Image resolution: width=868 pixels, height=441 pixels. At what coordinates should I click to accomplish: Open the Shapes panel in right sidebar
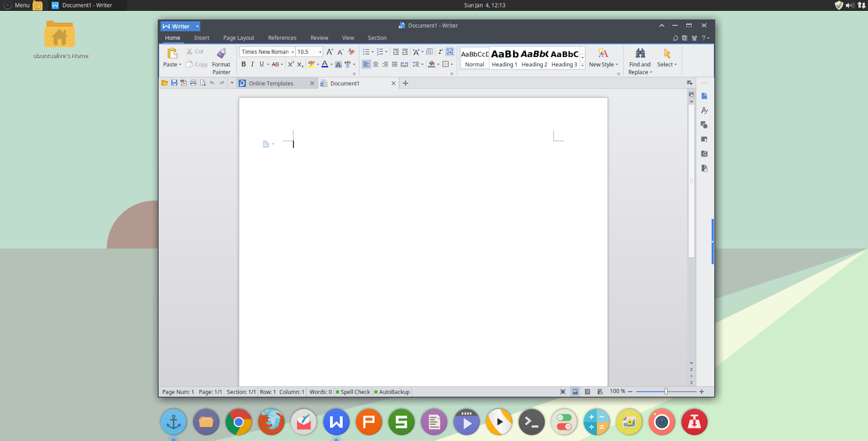tap(704, 125)
